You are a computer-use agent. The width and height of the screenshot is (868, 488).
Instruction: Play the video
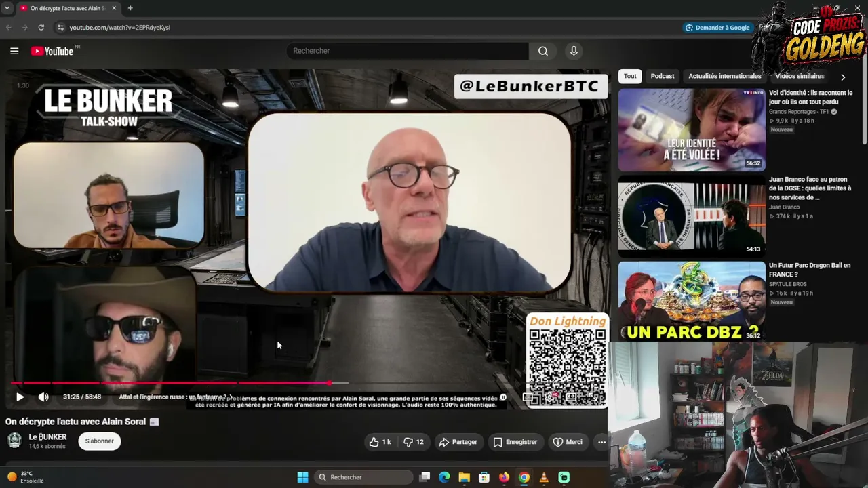coord(20,397)
